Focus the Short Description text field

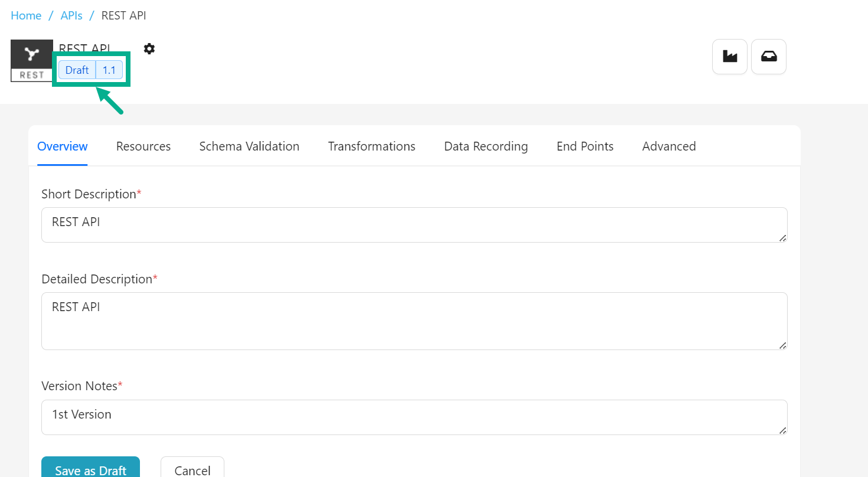click(x=413, y=225)
